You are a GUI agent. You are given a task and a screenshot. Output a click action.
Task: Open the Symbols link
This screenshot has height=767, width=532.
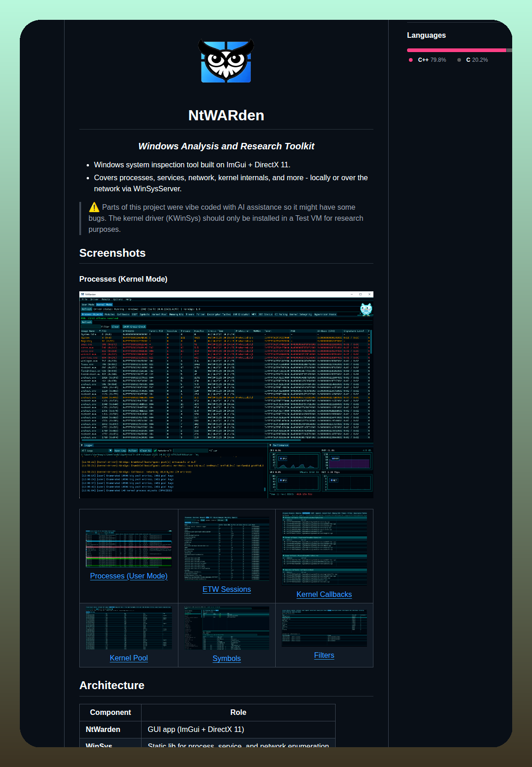point(226,658)
